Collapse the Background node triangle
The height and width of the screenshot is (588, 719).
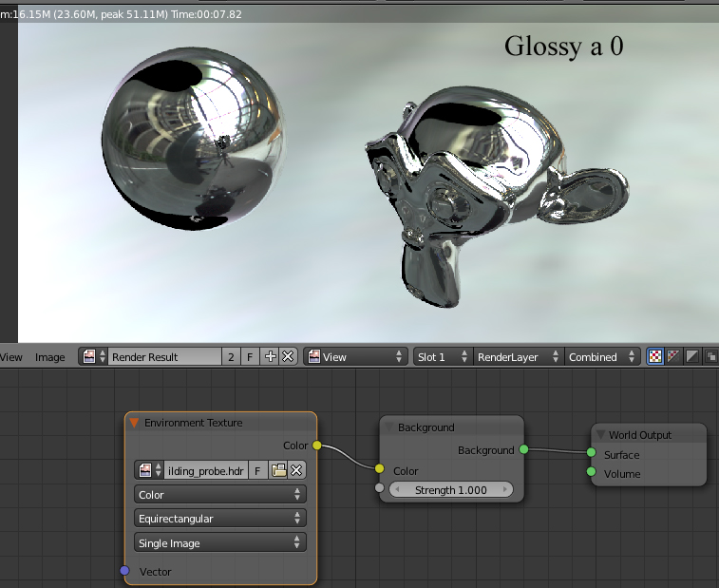(x=389, y=427)
